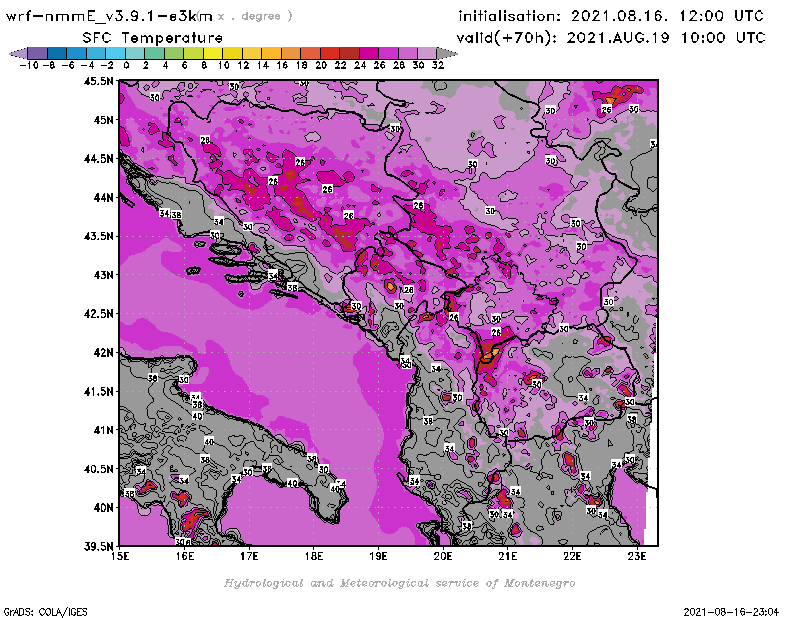
Task: Click the gray arrow at legend's right end
Action: click(x=447, y=53)
